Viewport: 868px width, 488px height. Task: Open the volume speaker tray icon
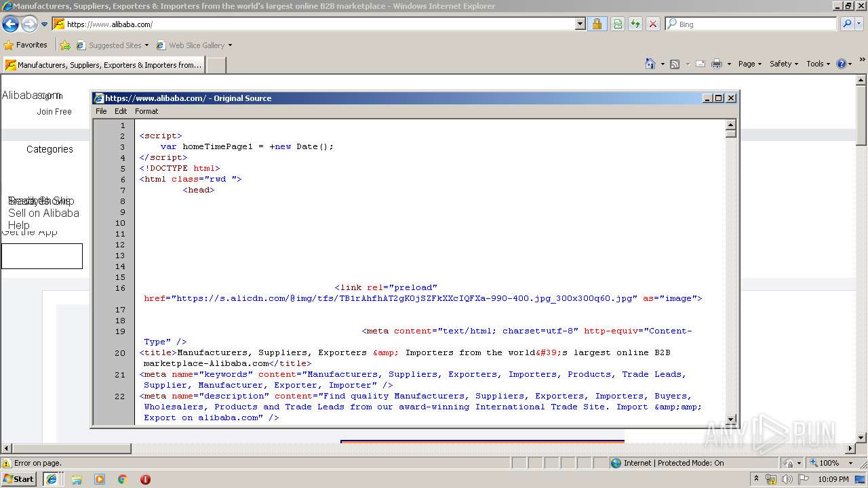click(787, 479)
